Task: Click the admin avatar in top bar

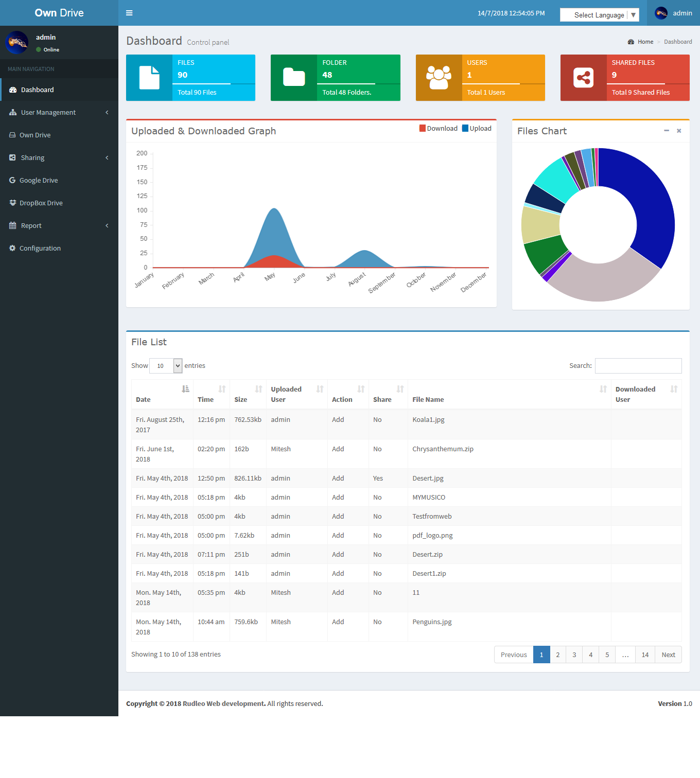Action: tap(661, 13)
